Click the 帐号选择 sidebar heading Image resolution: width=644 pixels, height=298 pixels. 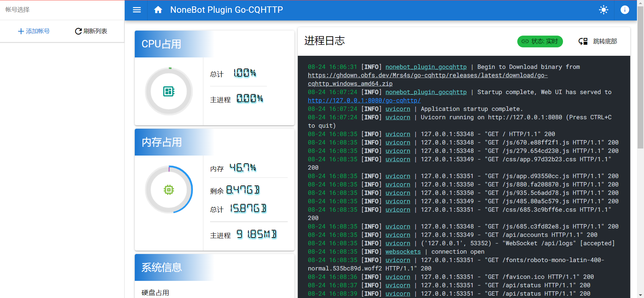click(x=17, y=10)
